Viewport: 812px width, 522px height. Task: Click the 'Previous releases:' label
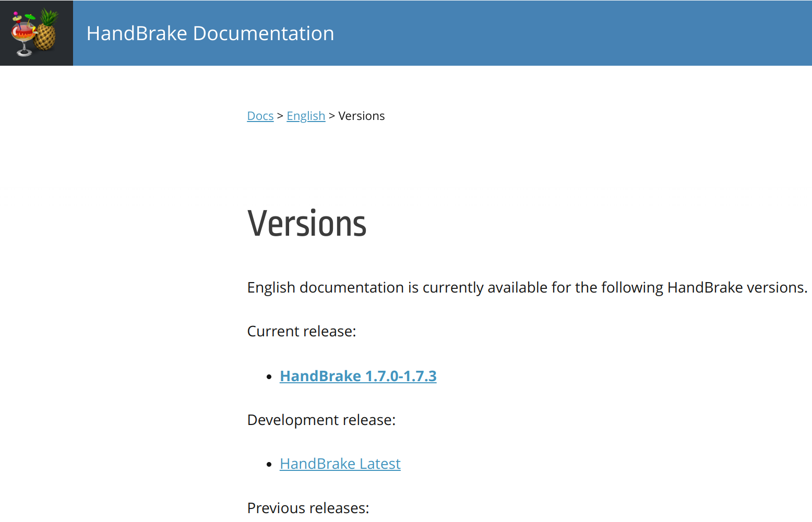pos(308,507)
